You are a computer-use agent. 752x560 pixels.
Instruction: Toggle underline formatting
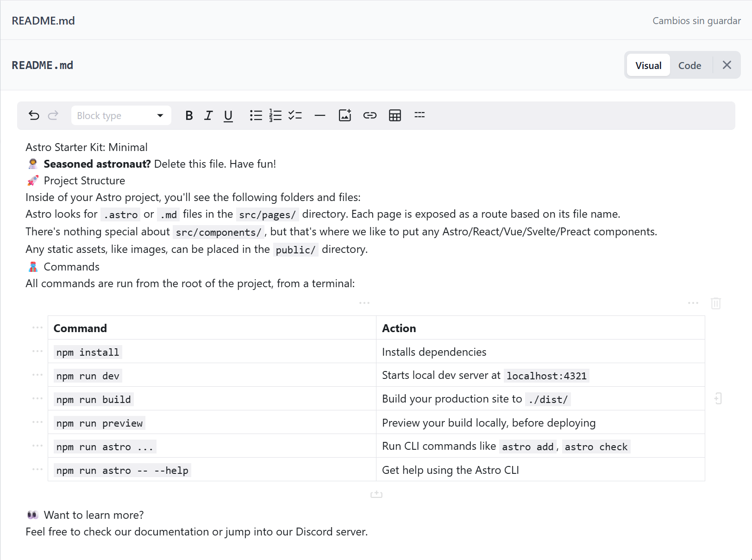tap(228, 115)
